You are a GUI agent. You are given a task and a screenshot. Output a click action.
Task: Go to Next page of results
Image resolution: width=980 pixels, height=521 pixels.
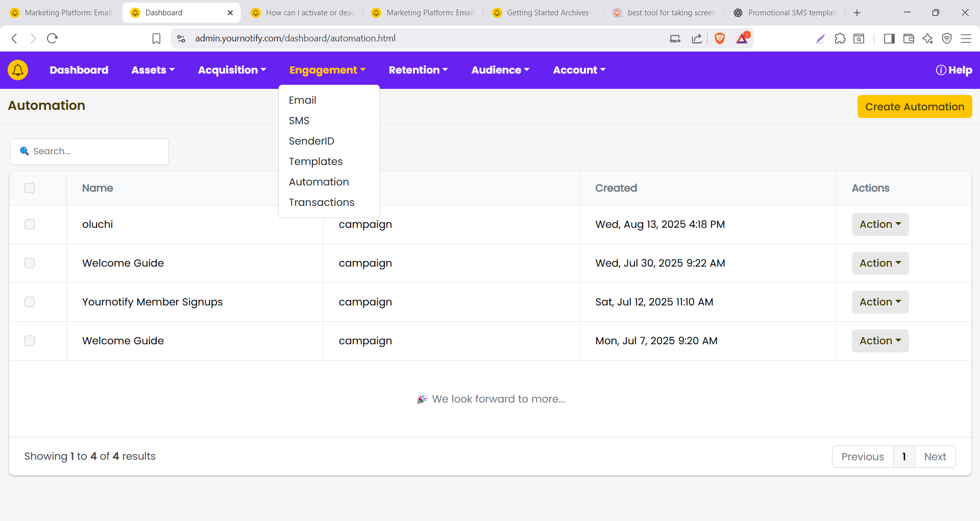pyautogui.click(x=935, y=457)
